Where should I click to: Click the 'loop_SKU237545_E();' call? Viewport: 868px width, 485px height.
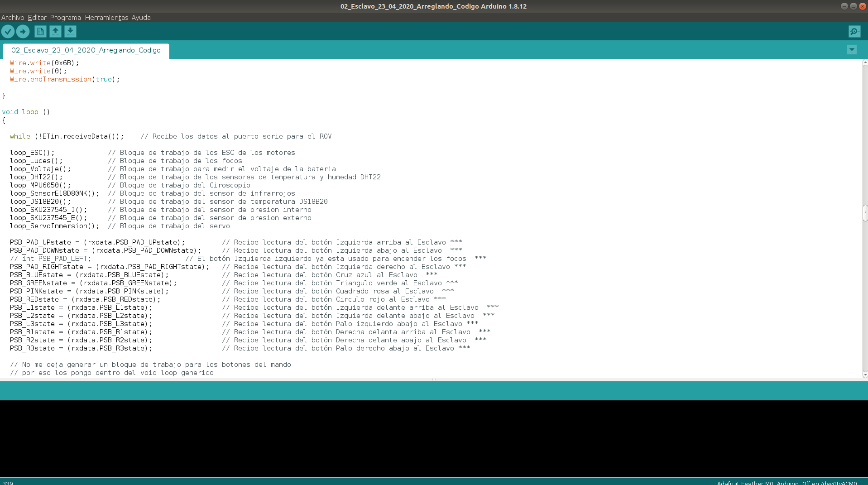click(x=48, y=218)
